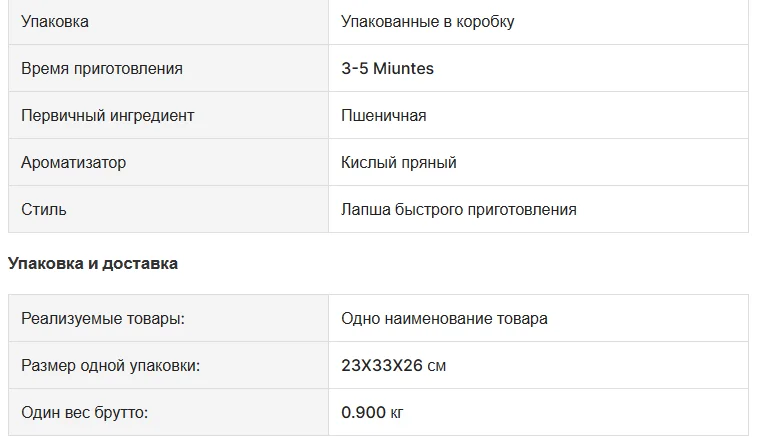Click the Упаковка и доставка heading
The image size is (767, 446).
(93, 264)
